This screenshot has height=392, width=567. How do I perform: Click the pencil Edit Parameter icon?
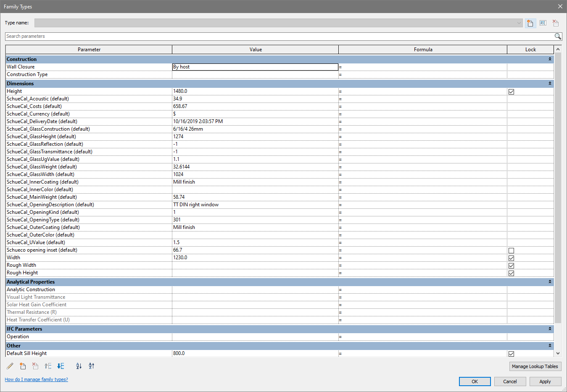[10, 366]
